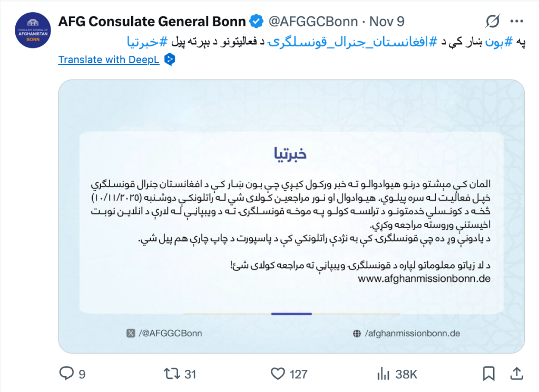The height and width of the screenshot is (392, 539).
Task: Like the AFG Consulate post
Action: pos(278,374)
